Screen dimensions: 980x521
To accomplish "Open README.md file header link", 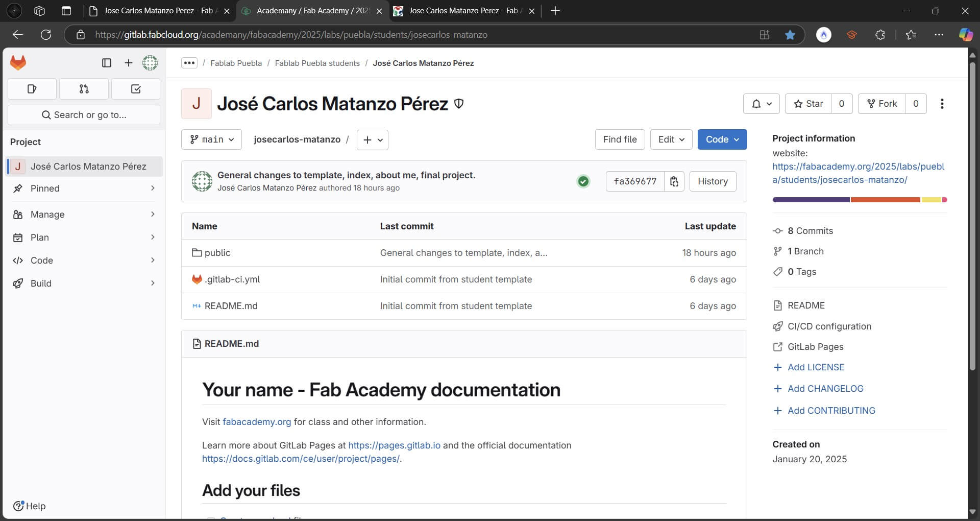I will pos(231,344).
